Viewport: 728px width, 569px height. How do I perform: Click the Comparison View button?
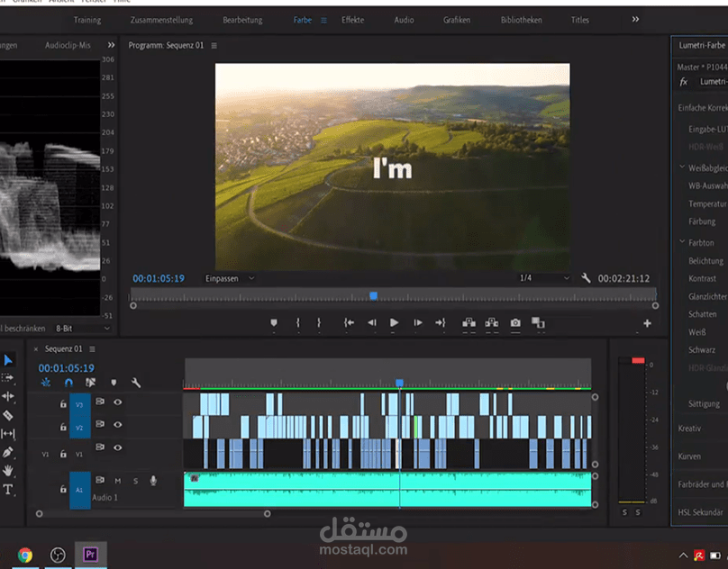pos(538,322)
